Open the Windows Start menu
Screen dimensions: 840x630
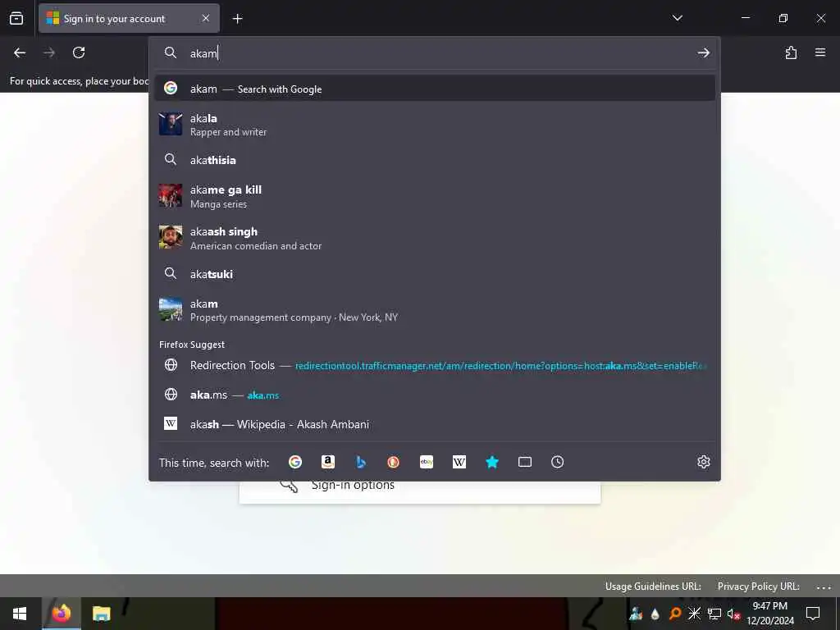[20, 614]
